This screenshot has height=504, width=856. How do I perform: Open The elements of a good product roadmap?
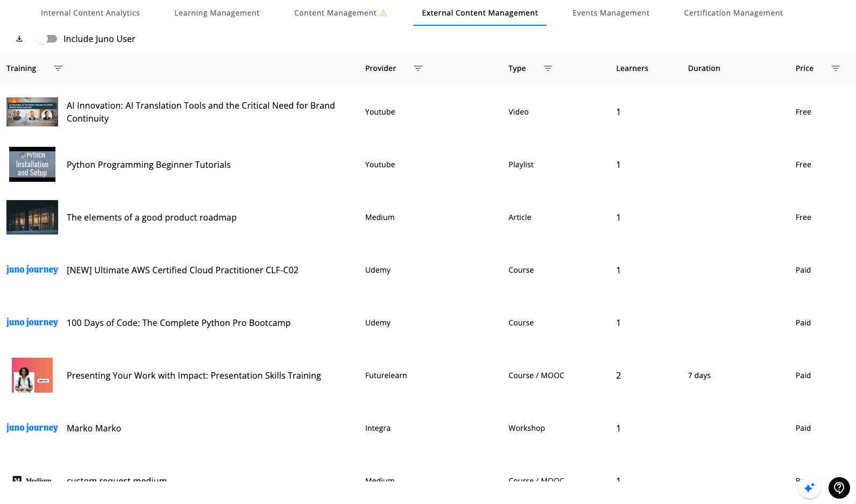pos(152,217)
